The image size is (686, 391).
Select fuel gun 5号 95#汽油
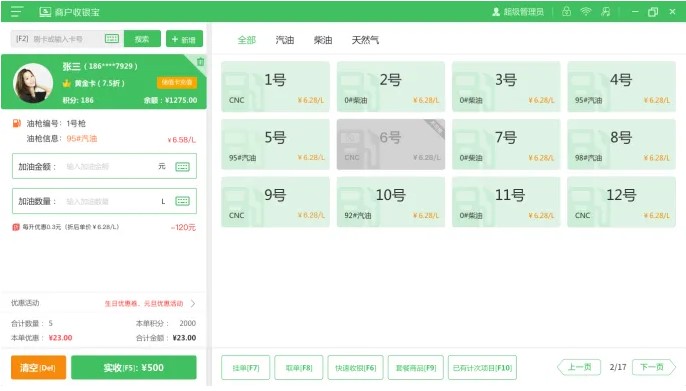click(275, 144)
